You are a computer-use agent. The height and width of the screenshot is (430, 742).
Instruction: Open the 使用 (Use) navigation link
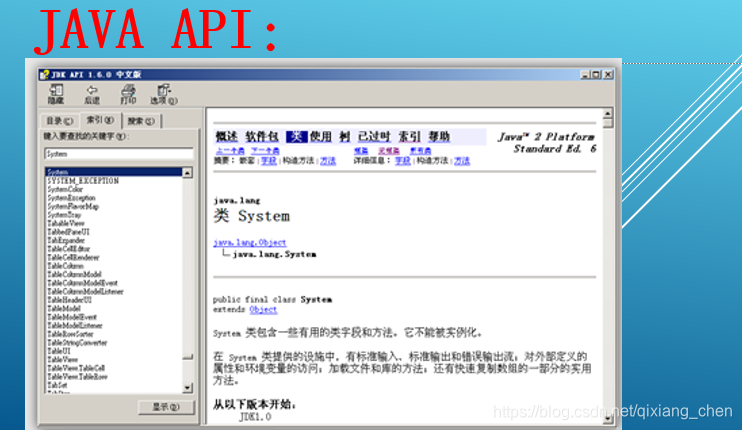[x=321, y=137]
